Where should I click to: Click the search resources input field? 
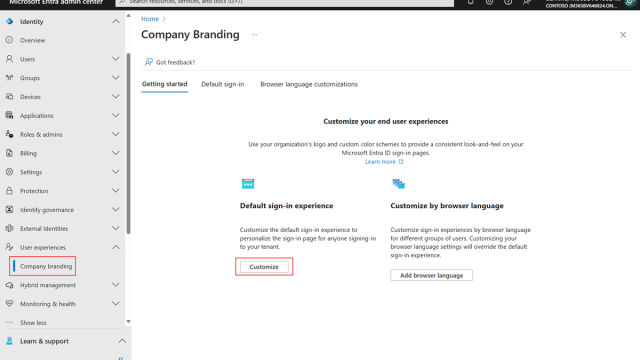click(x=284, y=2)
